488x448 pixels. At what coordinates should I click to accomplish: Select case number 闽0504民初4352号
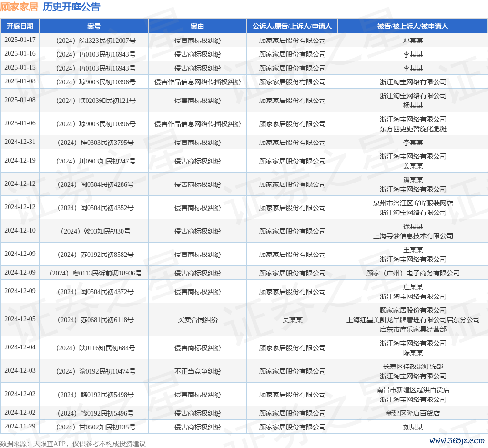[96, 208]
